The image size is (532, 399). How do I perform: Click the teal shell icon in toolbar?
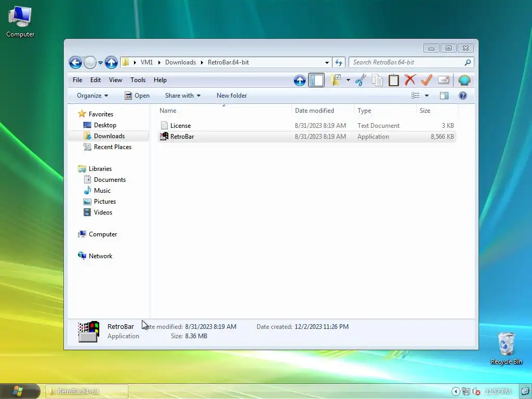pos(464,80)
